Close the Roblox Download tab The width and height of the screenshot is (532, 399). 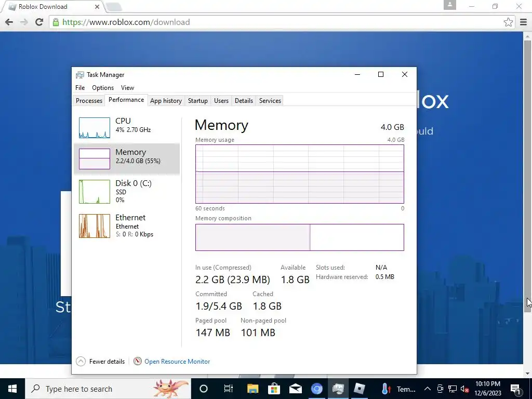coord(97,6)
